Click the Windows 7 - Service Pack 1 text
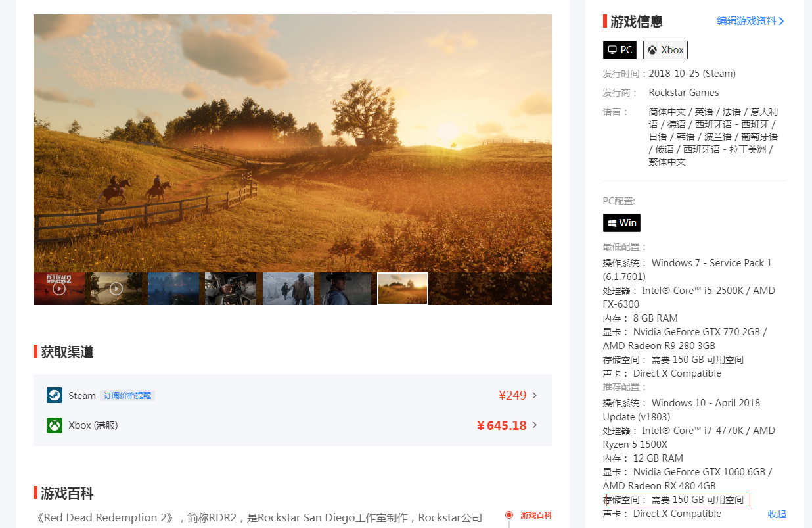The width and height of the screenshot is (812, 528). [711, 263]
